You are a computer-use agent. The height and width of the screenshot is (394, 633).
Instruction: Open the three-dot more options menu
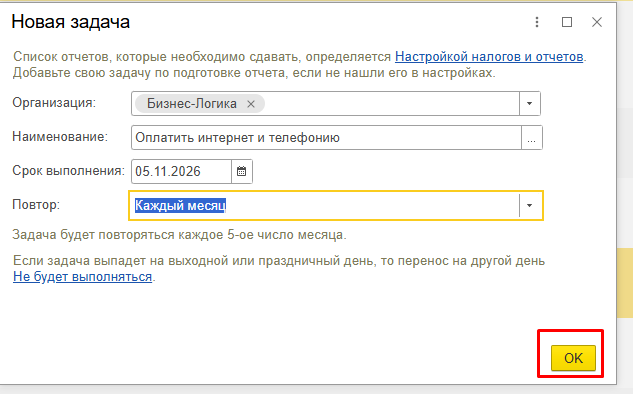coord(537,22)
